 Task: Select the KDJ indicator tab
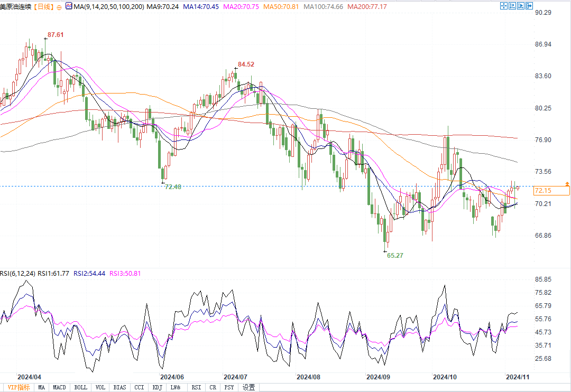157,387
